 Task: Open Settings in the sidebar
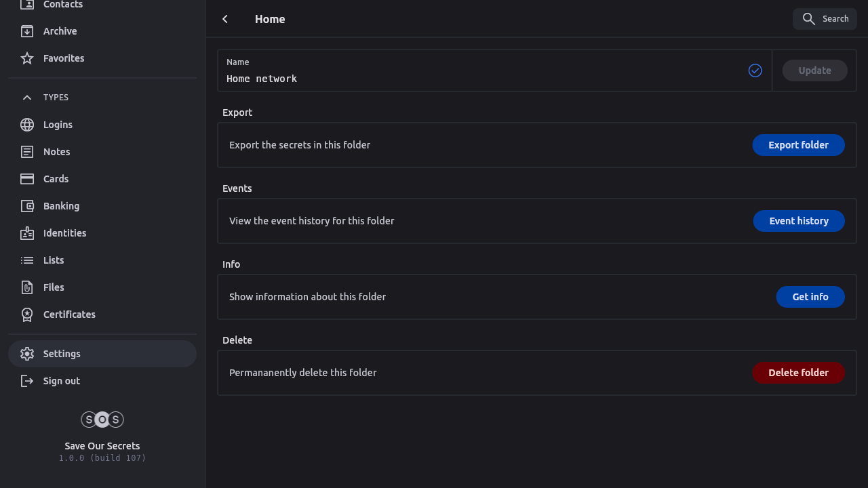click(x=62, y=354)
